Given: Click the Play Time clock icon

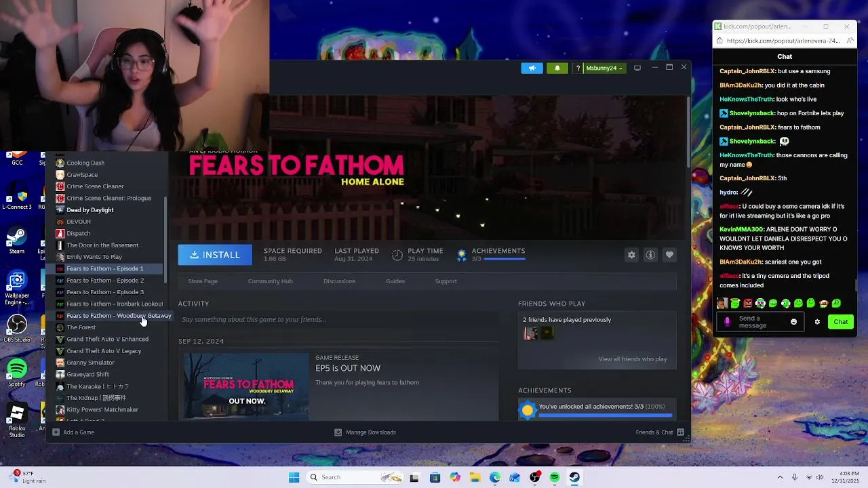Looking at the screenshot, I should point(397,255).
